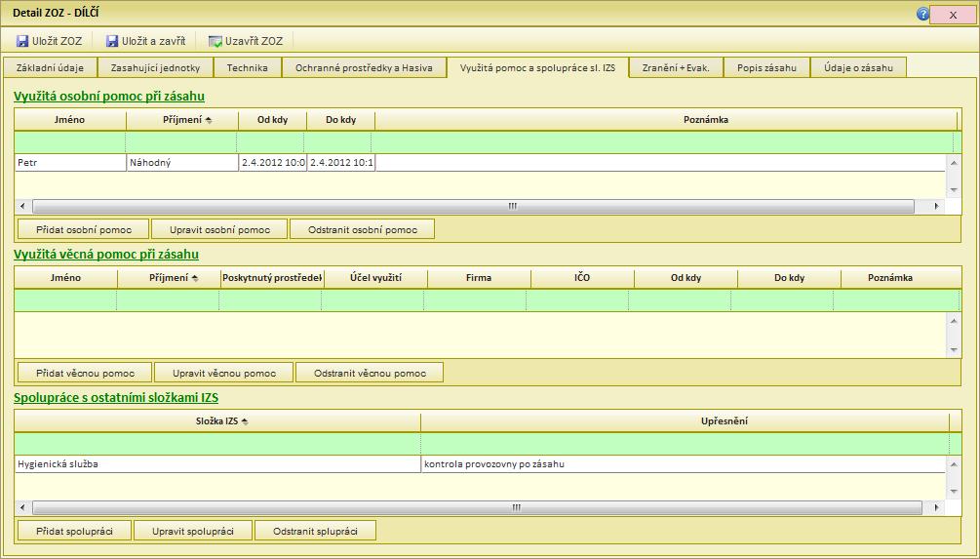The width and height of the screenshot is (980, 559).
Task: Click Upravit věcnou pomoc button
Action: point(223,373)
